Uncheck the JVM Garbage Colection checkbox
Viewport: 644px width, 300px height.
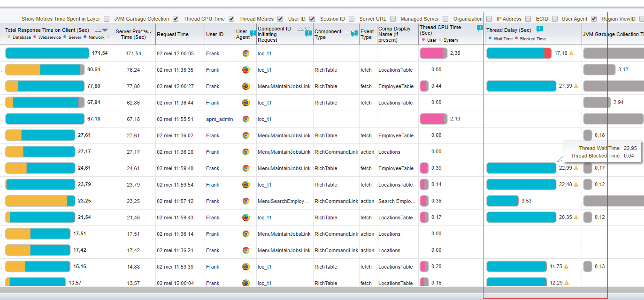(176, 19)
